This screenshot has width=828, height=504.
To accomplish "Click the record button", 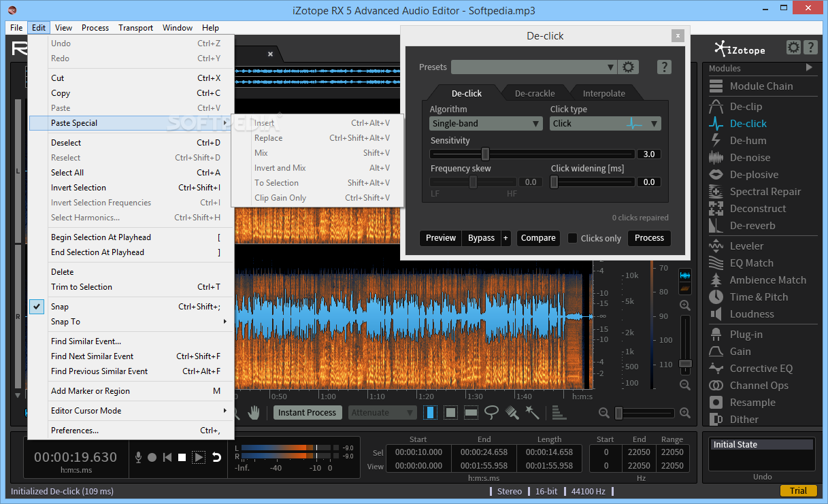I will (152, 458).
